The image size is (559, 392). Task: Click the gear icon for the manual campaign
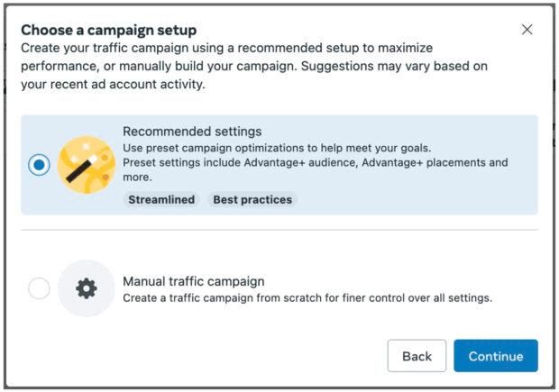point(87,288)
